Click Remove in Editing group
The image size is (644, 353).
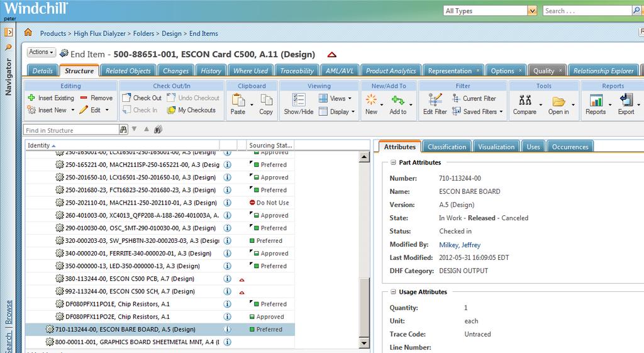[96, 98]
